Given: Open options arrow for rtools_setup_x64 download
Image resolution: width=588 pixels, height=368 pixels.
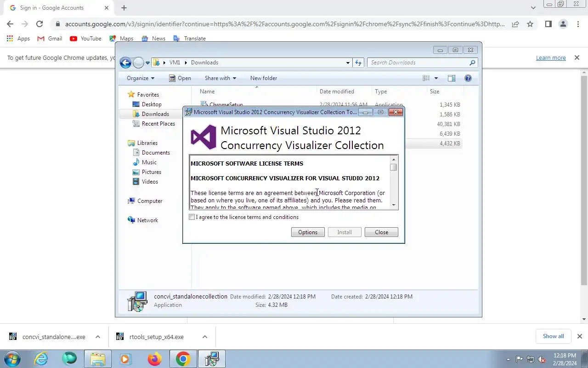Looking at the screenshot, I should click(x=205, y=337).
